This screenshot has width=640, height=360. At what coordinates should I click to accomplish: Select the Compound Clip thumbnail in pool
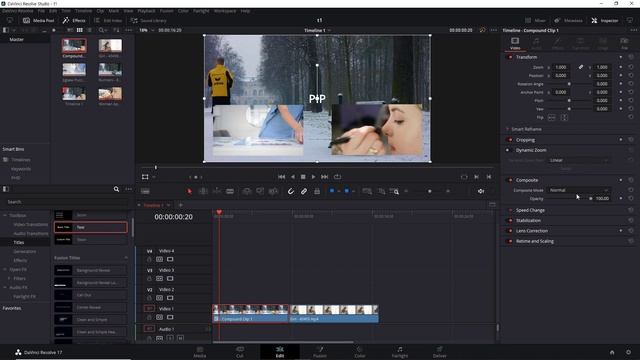click(74, 46)
